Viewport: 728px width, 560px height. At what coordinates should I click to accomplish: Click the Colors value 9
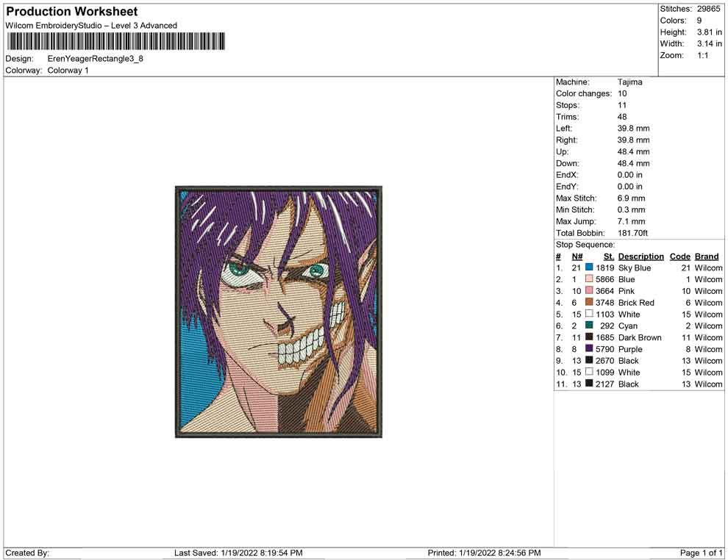pos(699,21)
